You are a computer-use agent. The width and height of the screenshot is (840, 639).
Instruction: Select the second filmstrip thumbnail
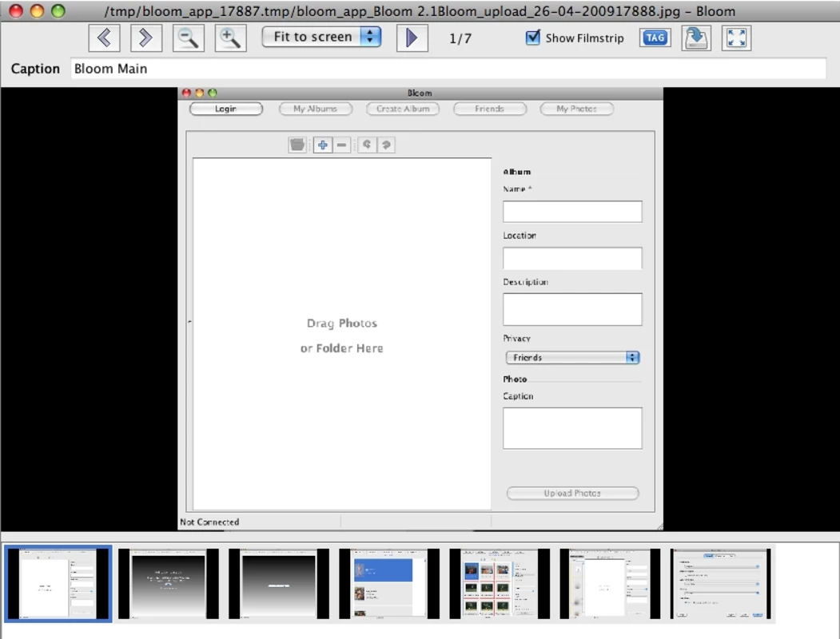[x=168, y=583]
